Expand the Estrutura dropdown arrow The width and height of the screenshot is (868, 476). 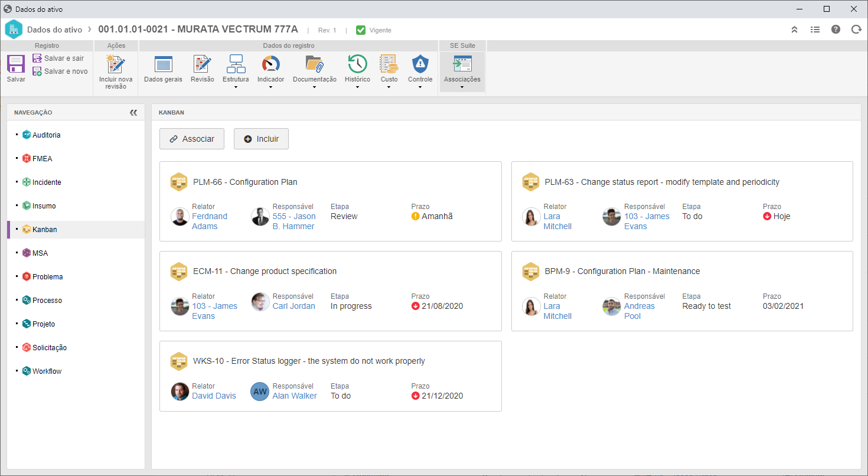(236, 87)
